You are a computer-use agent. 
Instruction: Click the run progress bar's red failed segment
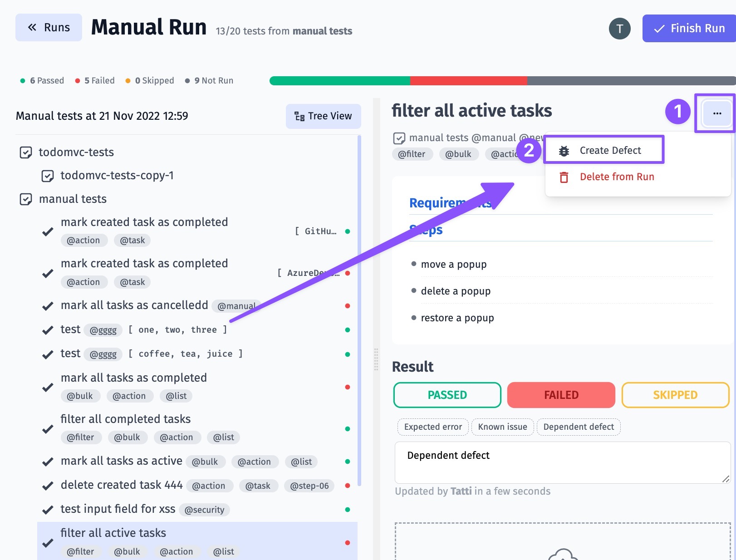(x=468, y=81)
